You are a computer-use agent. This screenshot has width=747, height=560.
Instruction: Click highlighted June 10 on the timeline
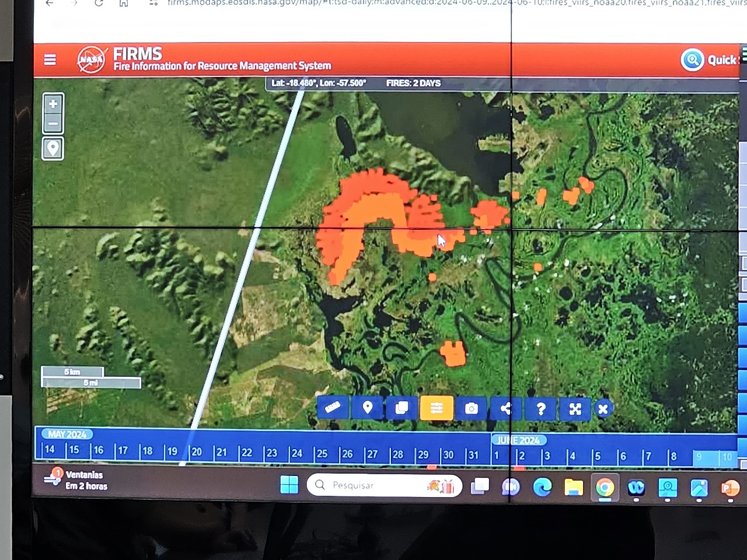(727, 457)
